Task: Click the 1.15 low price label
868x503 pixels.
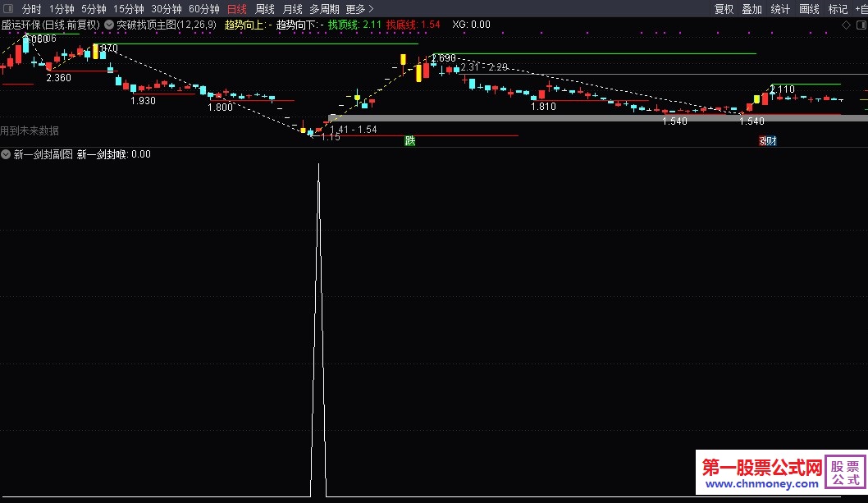Action: (331, 136)
